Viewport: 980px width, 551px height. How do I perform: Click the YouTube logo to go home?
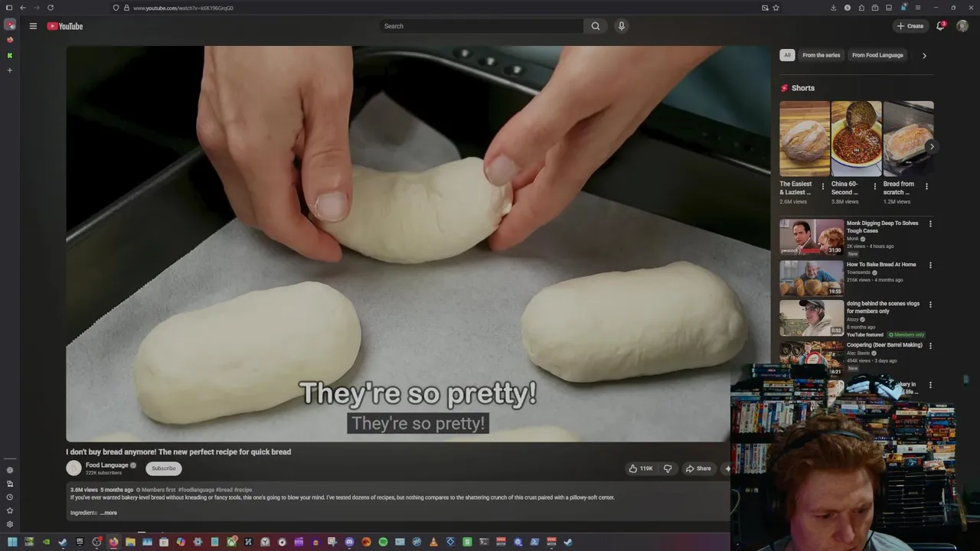click(65, 26)
